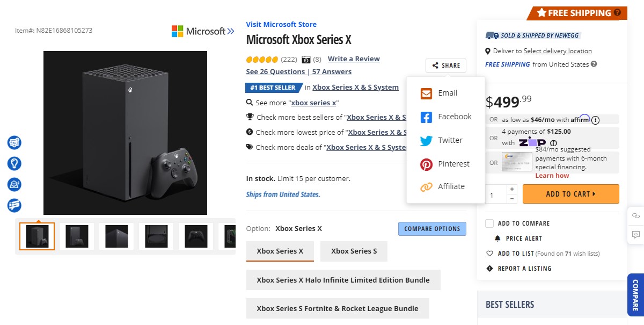Share the product on Facebook
This screenshot has height=325, width=644.
(427, 117)
